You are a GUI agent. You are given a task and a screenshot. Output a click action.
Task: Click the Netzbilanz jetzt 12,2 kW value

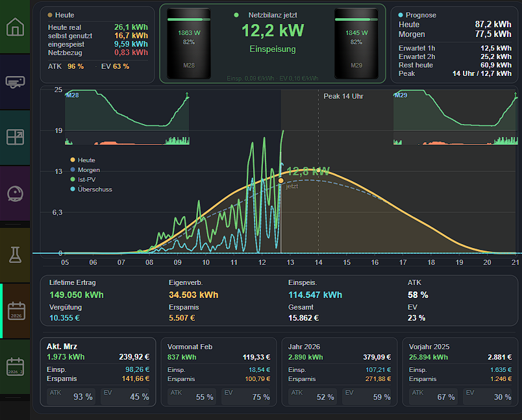click(273, 30)
